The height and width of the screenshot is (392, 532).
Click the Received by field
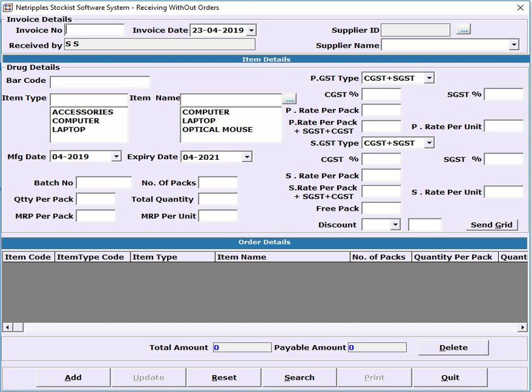pyautogui.click(x=160, y=44)
